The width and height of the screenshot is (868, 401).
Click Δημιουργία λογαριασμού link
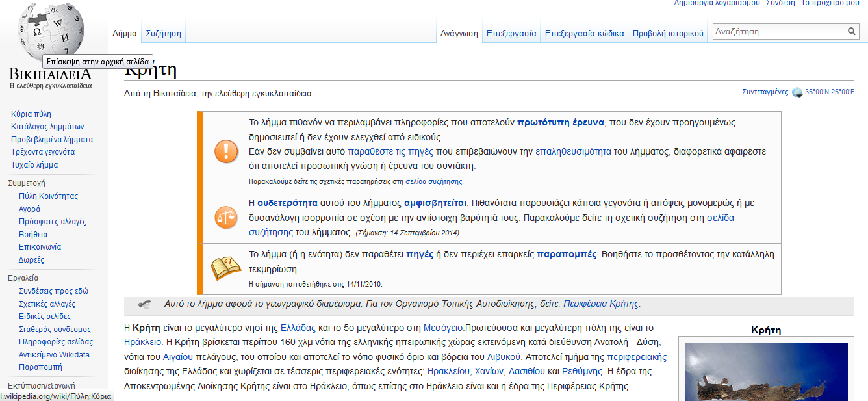click(x=717, y=3)
